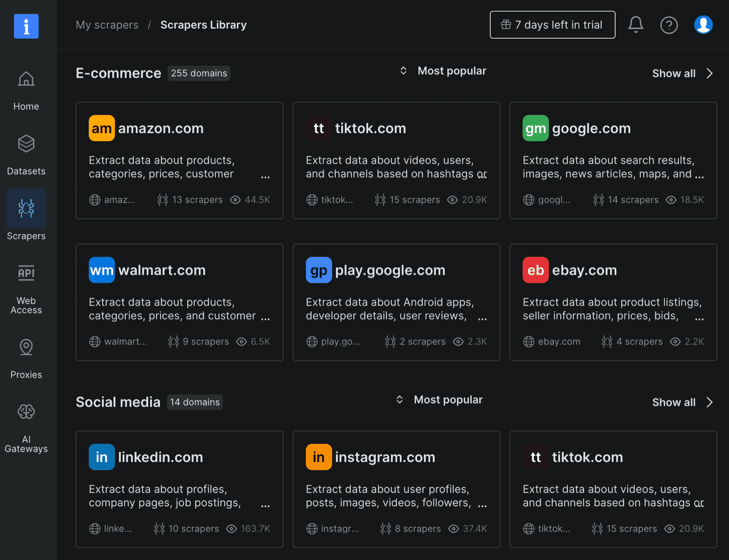
Task: Click the globe icon on amazon.com card
Action: click(x=95, y=200)
